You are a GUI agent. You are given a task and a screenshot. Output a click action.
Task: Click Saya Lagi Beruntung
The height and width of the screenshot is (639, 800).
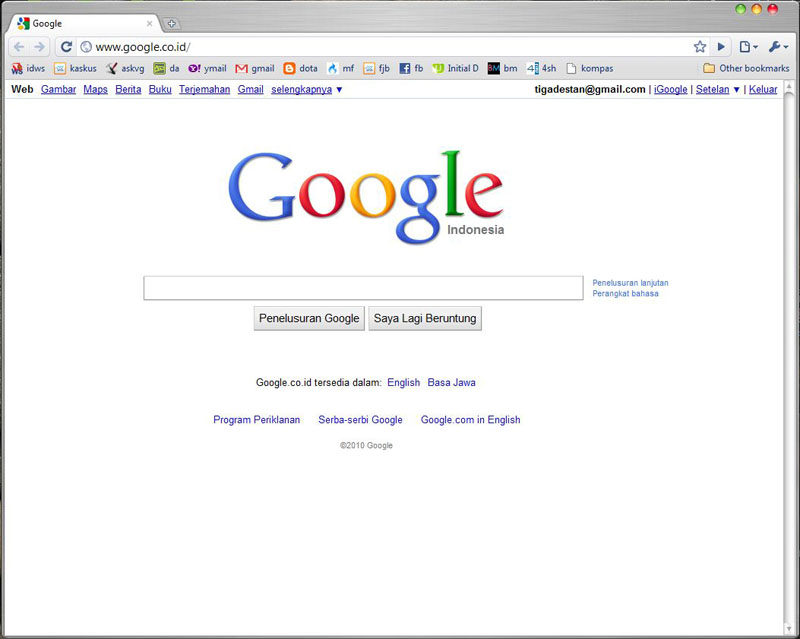[x=424, y=318]
